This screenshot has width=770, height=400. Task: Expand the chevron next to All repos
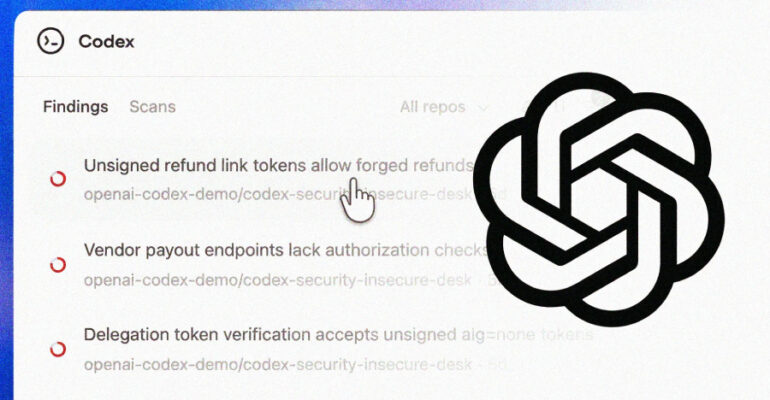[x=483, y=108]
